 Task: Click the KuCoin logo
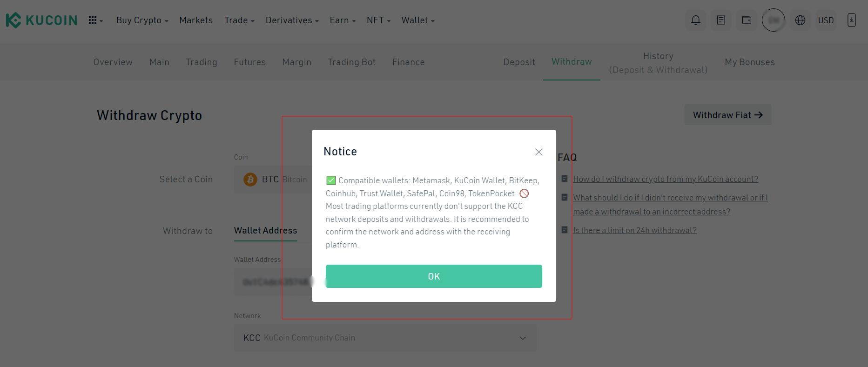click(41, 20)
